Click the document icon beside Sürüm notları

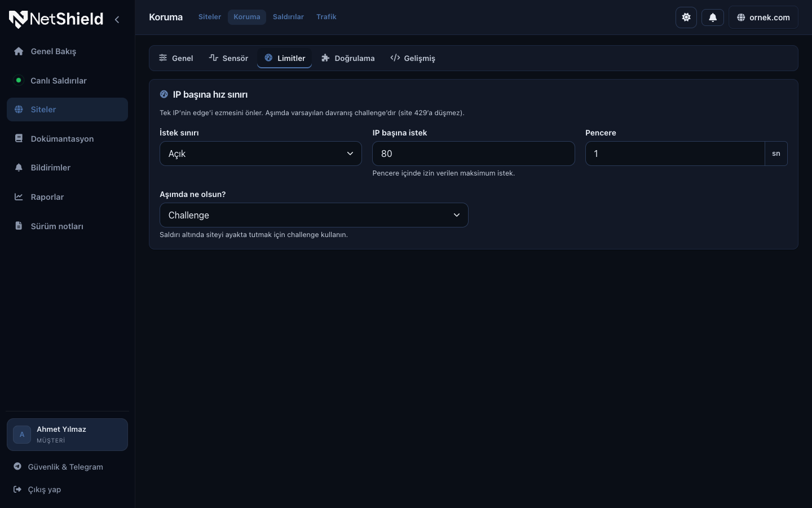(19, 226)
